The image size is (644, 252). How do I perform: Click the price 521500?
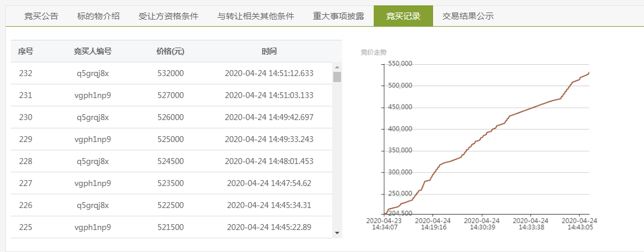click(x=171, y=227)
